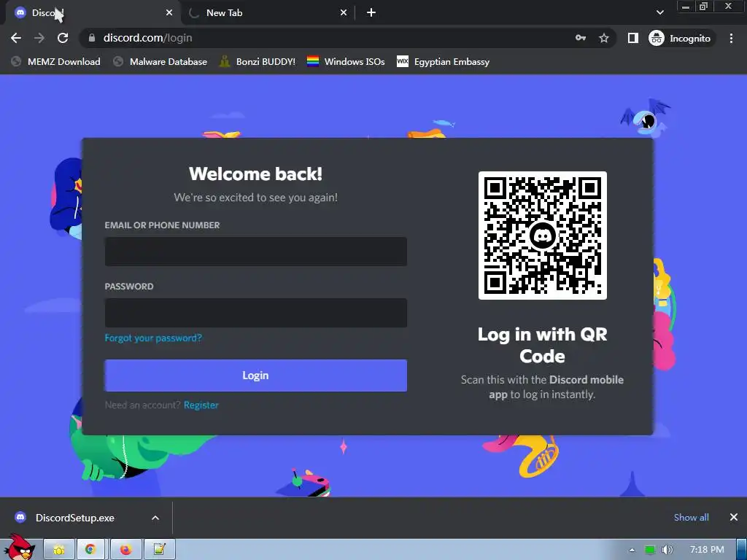The height and width of the screenshot is (560, 747).
Task: Open the MEMZ Download bookmark
Action: click(x=55, y=62)
